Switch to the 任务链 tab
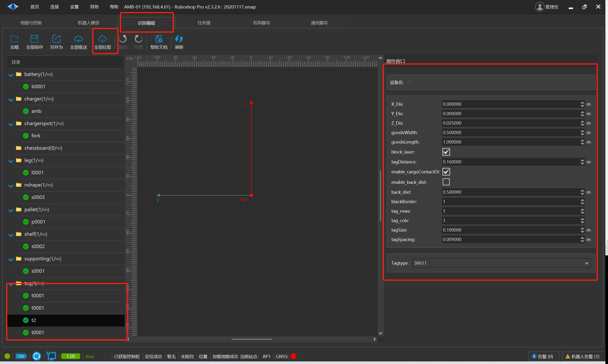608x364 pixels. coord(204,23)
